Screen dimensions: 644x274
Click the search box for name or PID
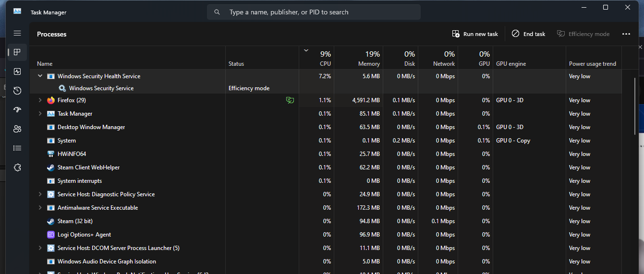[x=314, y=12]
